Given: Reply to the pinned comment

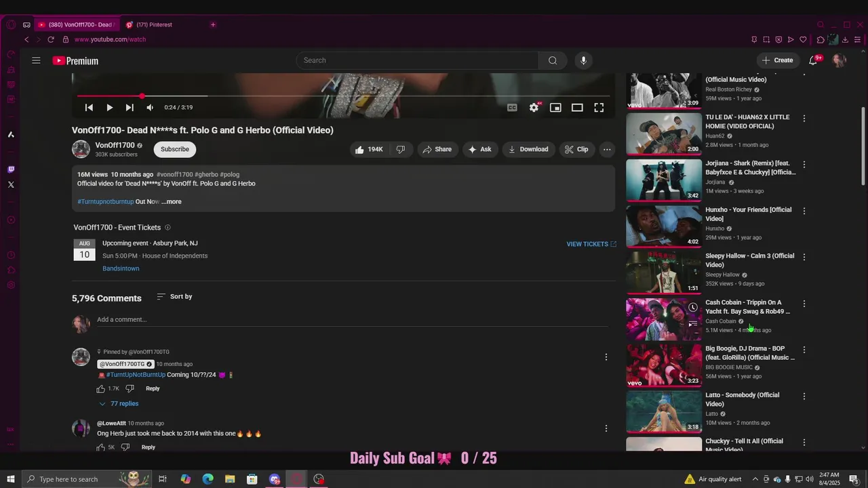Looking at the screenshot, I should click(x=153, y=388).
